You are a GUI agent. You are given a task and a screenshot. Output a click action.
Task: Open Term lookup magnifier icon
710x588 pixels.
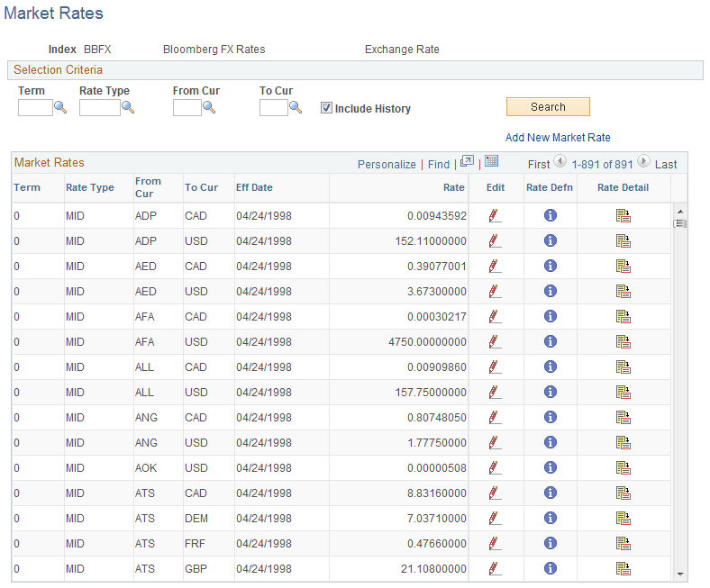point(60,107)
